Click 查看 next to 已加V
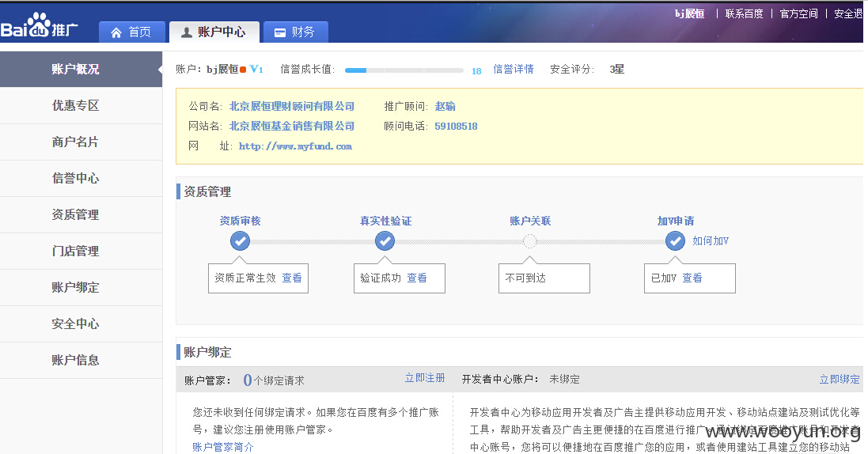The height and width of the screenshot is (454, 868). (x=692, y=278)
